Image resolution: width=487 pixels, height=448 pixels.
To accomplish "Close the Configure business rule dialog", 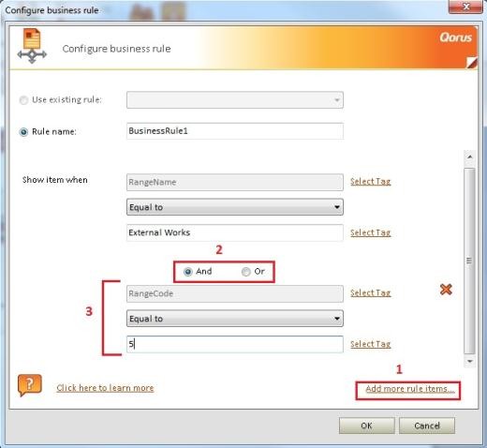I will click(465, 7).
